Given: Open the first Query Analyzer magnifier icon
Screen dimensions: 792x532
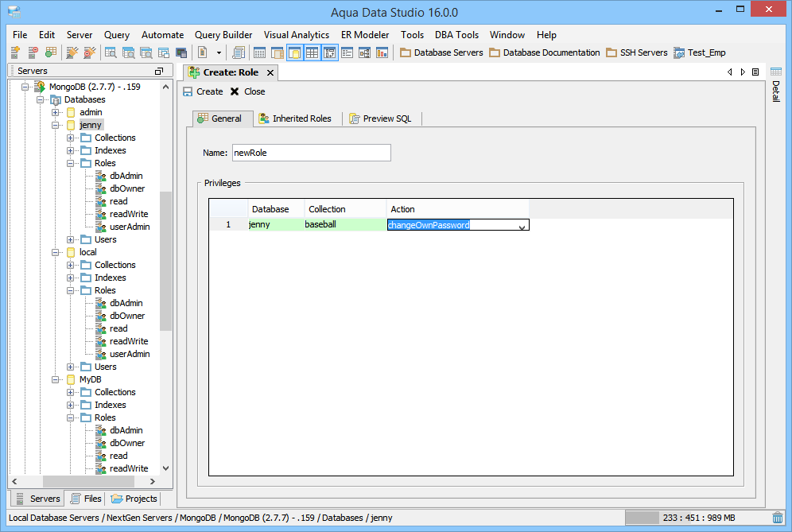Looking at the screenshot, I should coord(111,52).
